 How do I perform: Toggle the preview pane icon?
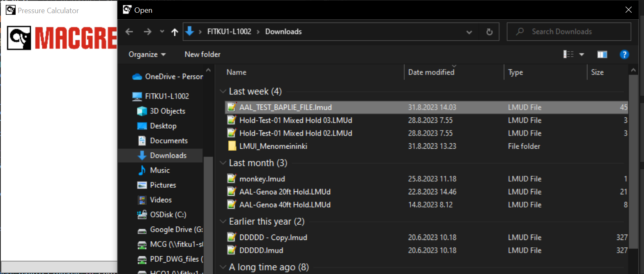point(602,55)
